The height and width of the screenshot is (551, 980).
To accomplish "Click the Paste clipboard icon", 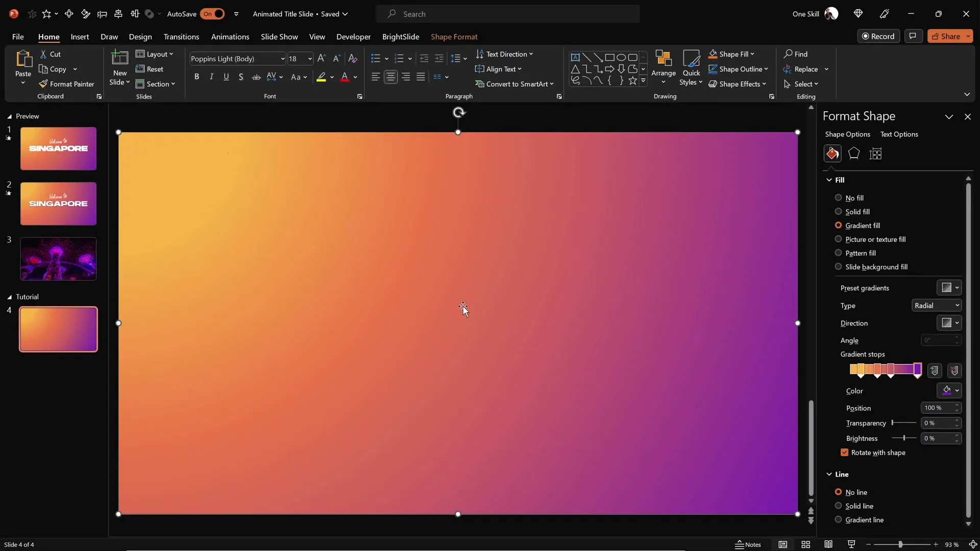I will [x=23, y=59].
